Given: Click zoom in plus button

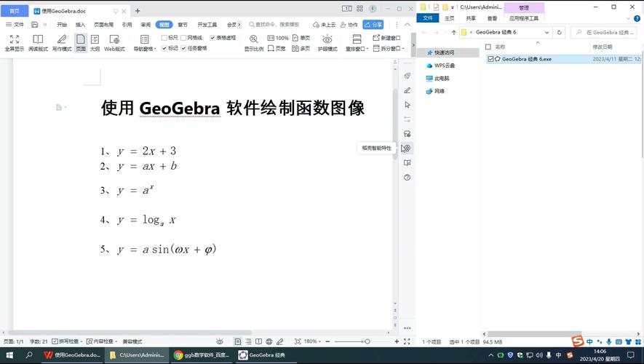Looking at the screenshot, I should [x=397, y=341].
